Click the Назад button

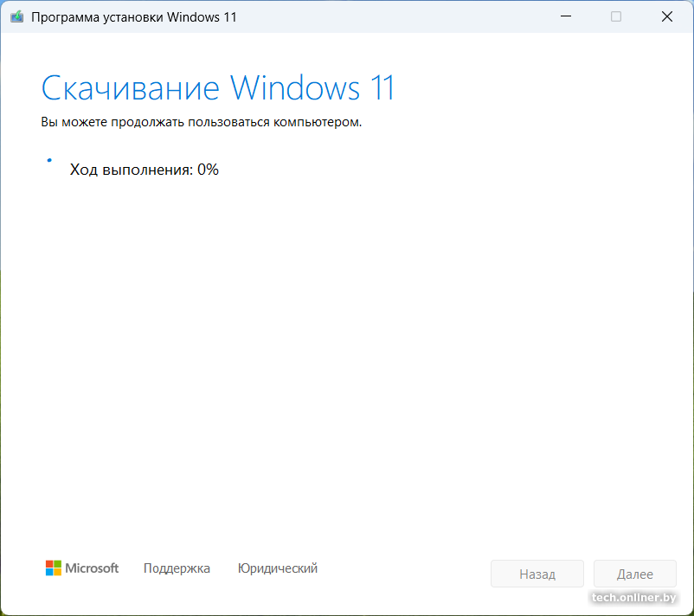point(537,574)
